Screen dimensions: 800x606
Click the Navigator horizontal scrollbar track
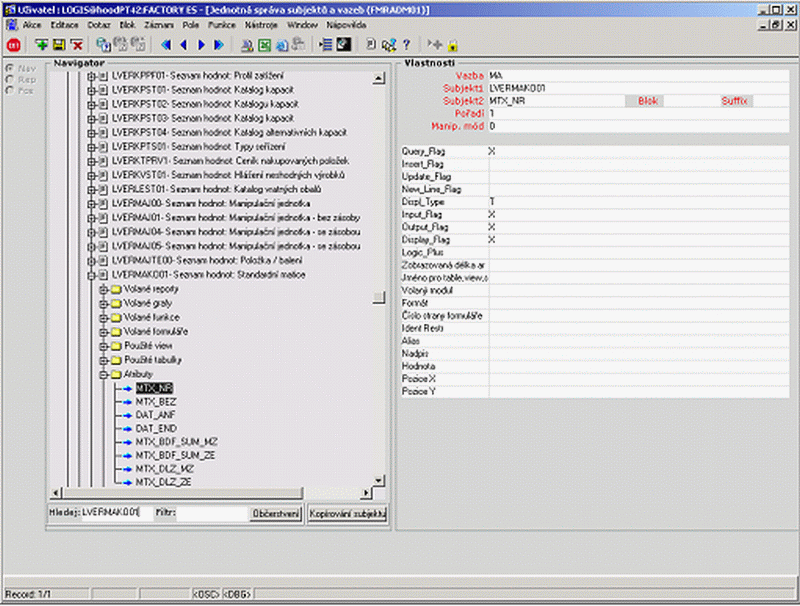tap(333, 493)
